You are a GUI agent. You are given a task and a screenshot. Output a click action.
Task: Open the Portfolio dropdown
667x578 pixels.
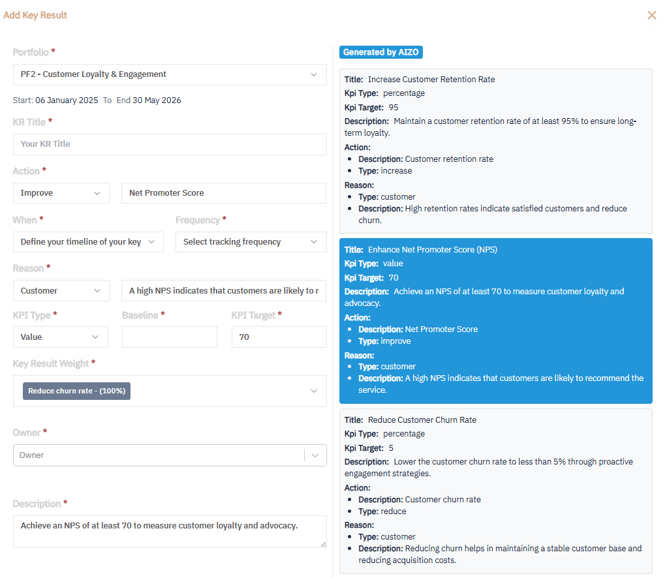(x=169, y=74)
